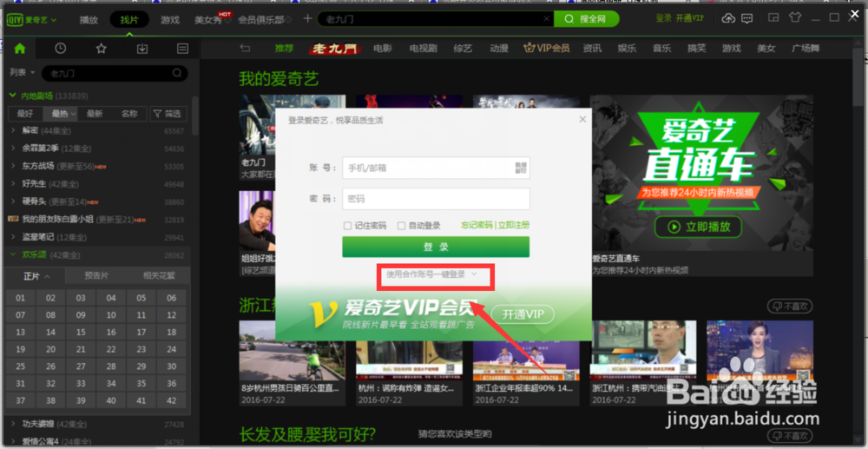
Task: Click the account 手机/邮箱 input field
Action: tap(436, 168)
